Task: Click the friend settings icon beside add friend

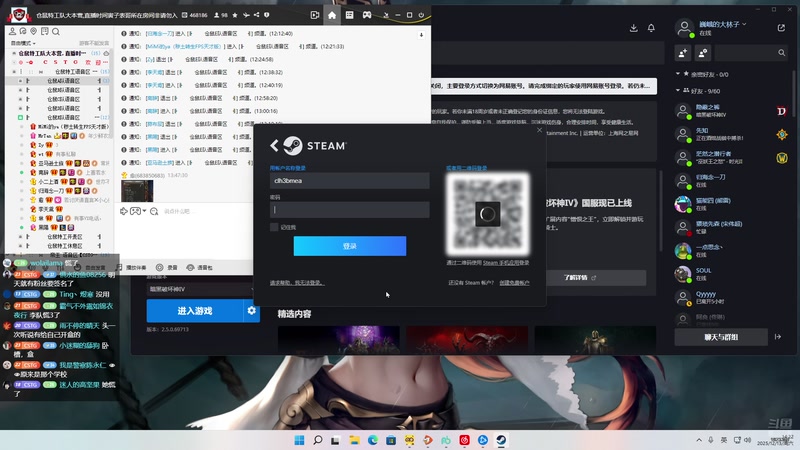Action: [703, 53]
